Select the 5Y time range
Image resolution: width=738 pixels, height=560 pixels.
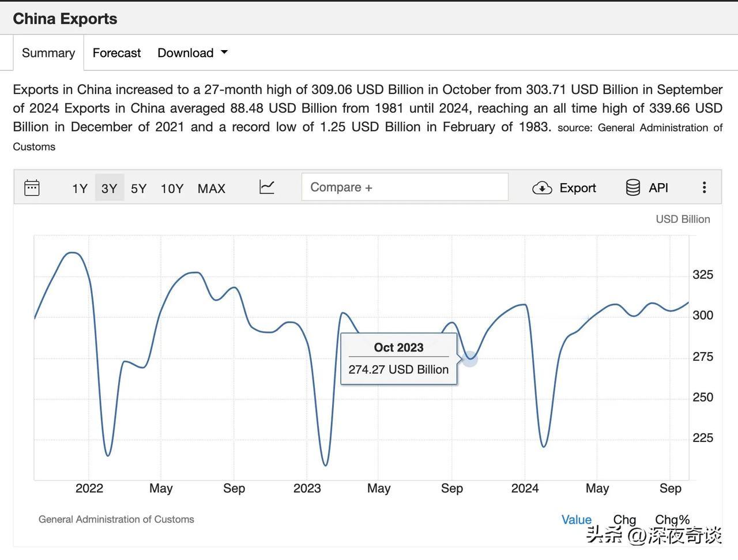(139, 188)
